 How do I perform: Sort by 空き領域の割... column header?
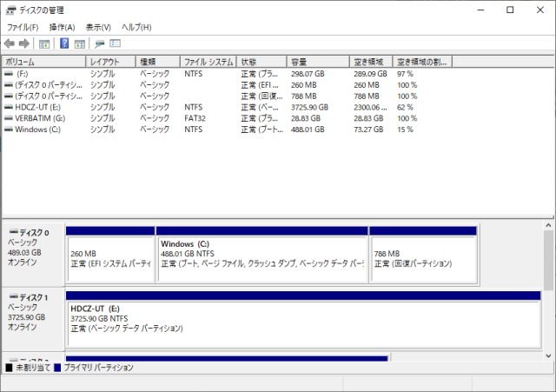pos(422,62)
